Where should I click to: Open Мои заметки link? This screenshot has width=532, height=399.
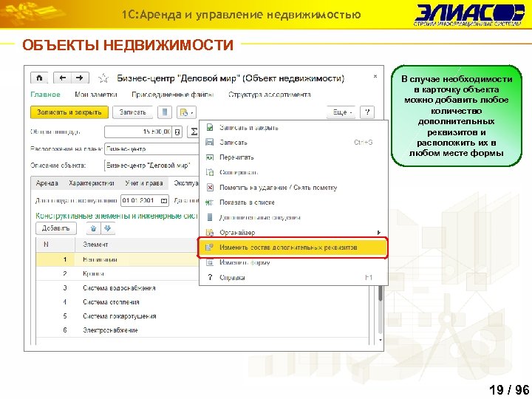[96, 95]
